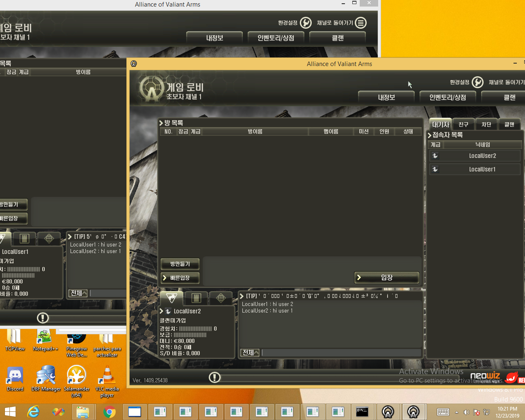The height and width of the screenshot is (420, 525).
Task: Click the [TIP] arrow in back window chat
Action: coord(70,237)
